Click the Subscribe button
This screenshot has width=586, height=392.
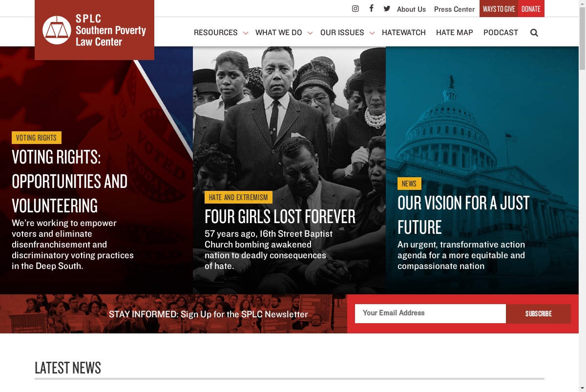[538, 313]
